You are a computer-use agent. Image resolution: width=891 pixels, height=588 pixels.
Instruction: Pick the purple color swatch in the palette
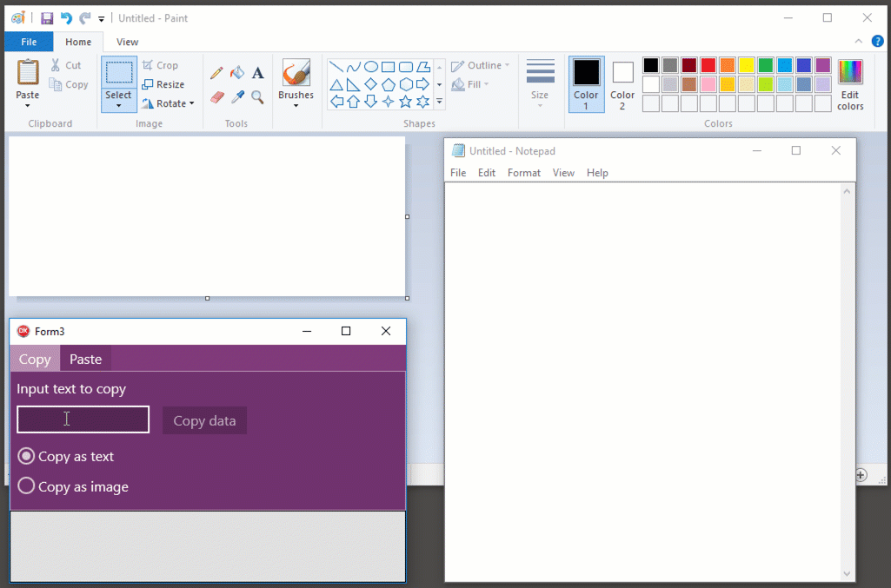[823, 65]
